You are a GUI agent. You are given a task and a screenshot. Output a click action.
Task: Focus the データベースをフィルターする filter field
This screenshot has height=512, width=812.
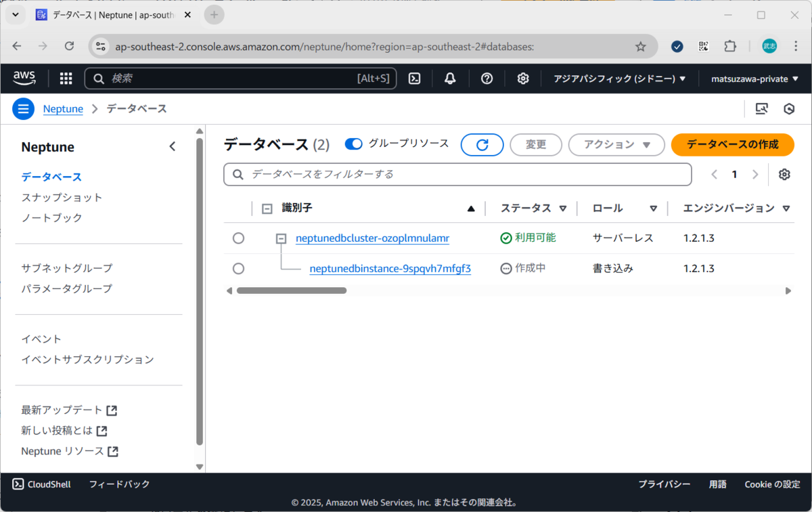click(x=457, y=174)
